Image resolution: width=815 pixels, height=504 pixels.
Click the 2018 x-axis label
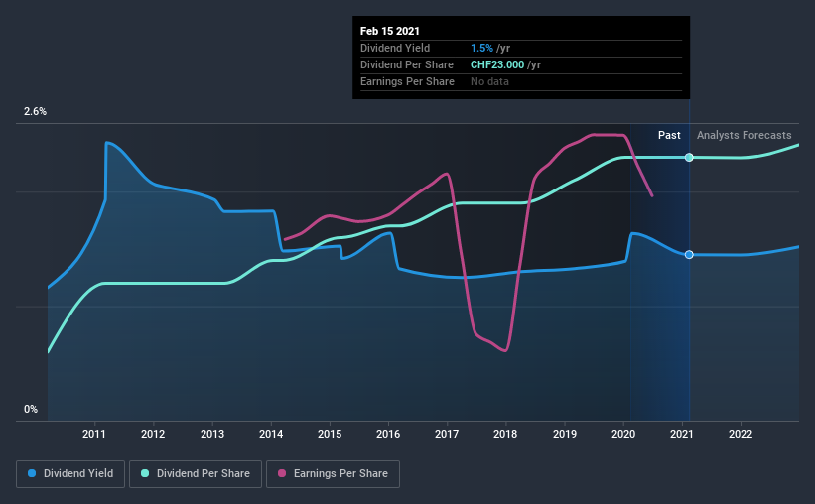[505, 434]
